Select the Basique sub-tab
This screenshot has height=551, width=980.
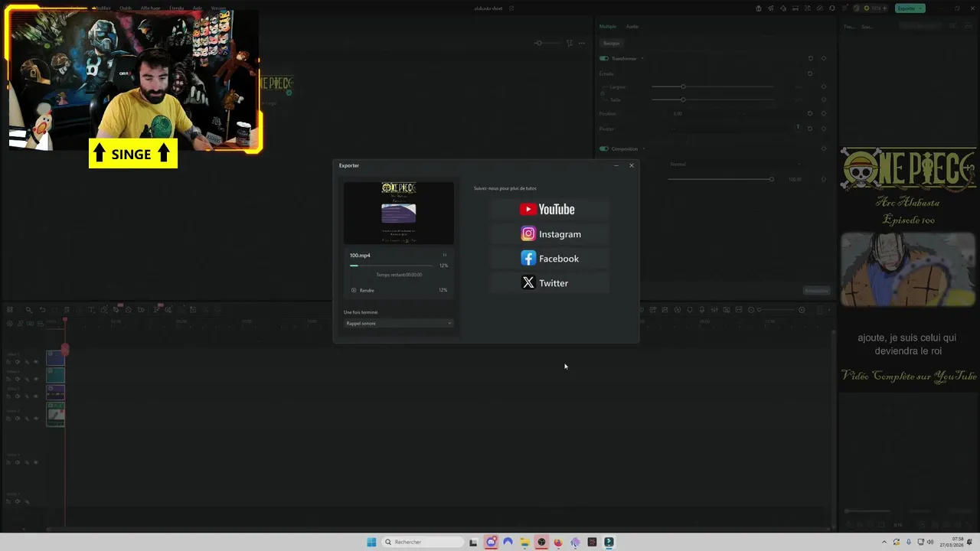coord(611,43)
